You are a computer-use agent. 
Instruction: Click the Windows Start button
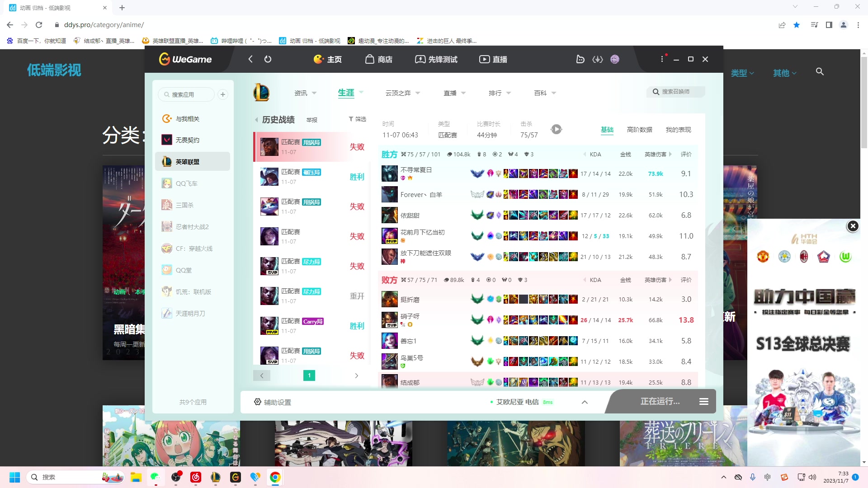pyautogui.click(x=15, y=477)
